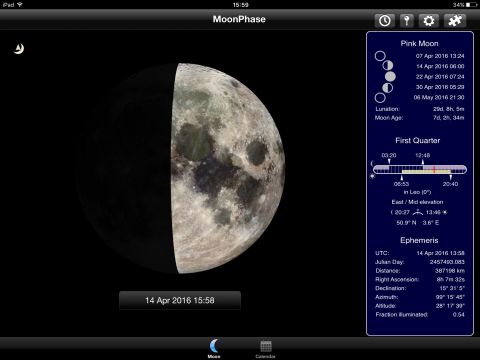Image resolution: width=480 pixels, height=360 pixels.
Task: Select the new moon icon for 07 Apr
Action: coord(380,56)
